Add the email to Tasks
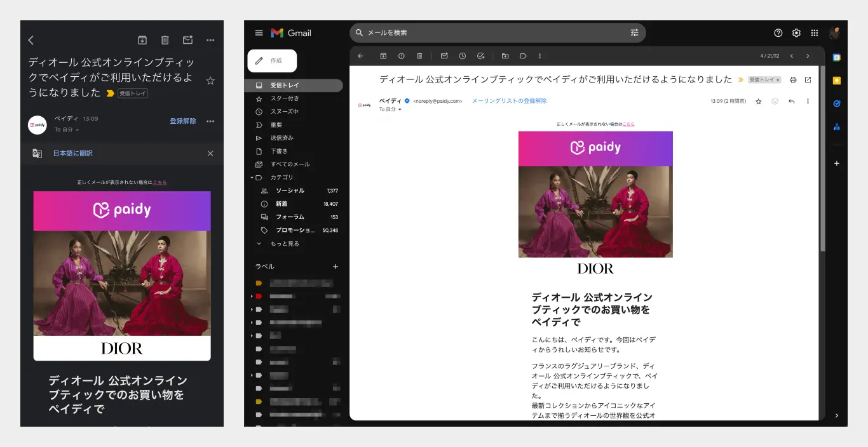868x447 pixels. (x=480, y=56)
